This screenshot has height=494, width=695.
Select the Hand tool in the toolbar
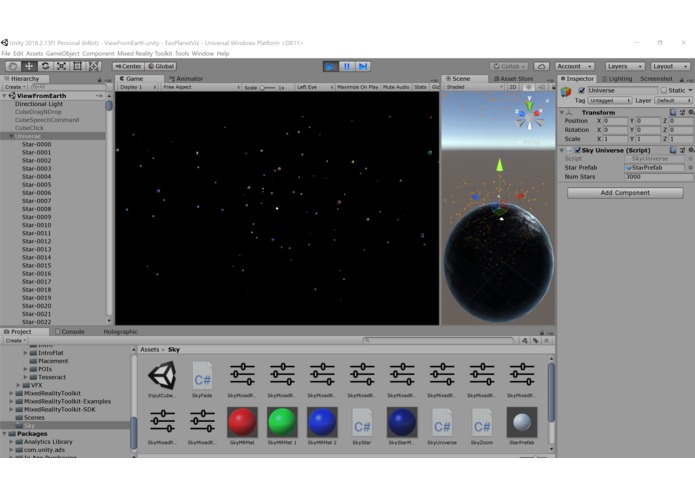point(13,66)
